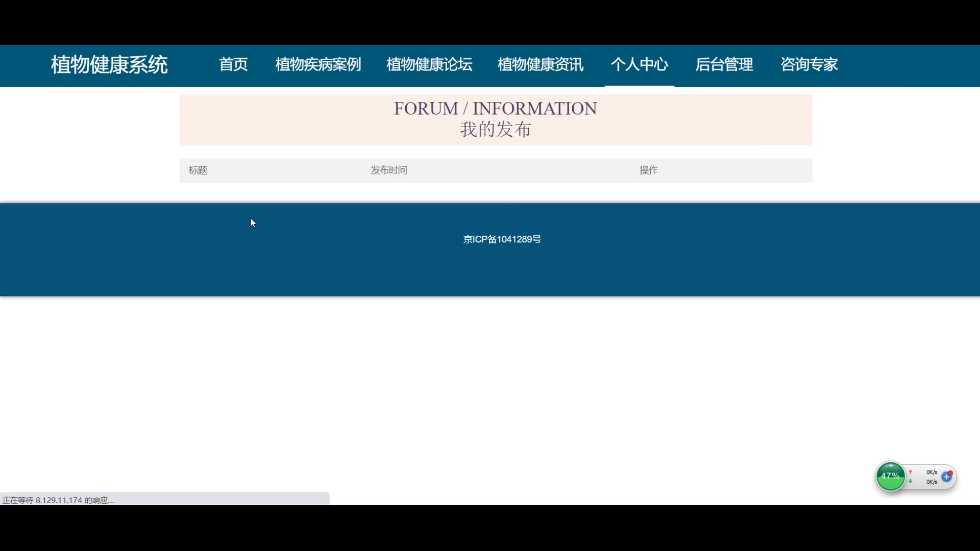
Task: Click the 我的发布 section heading
Action: coord(495,130)
